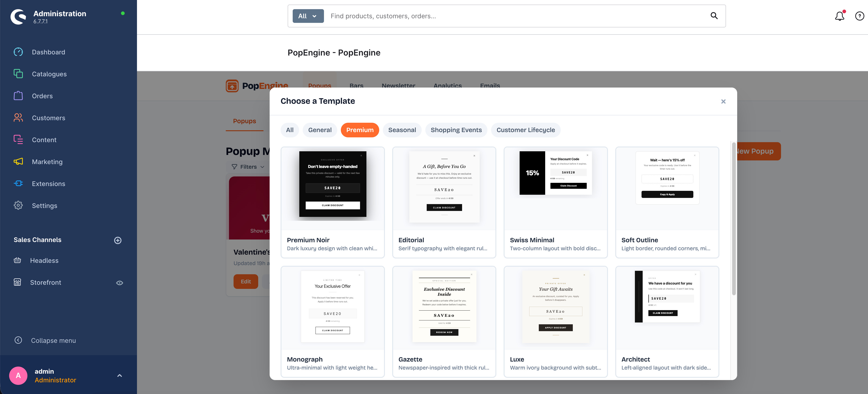This screenshot has width=868, height=394.
Task: Open the Marketing megaphone icon
Action: point(18,162)
